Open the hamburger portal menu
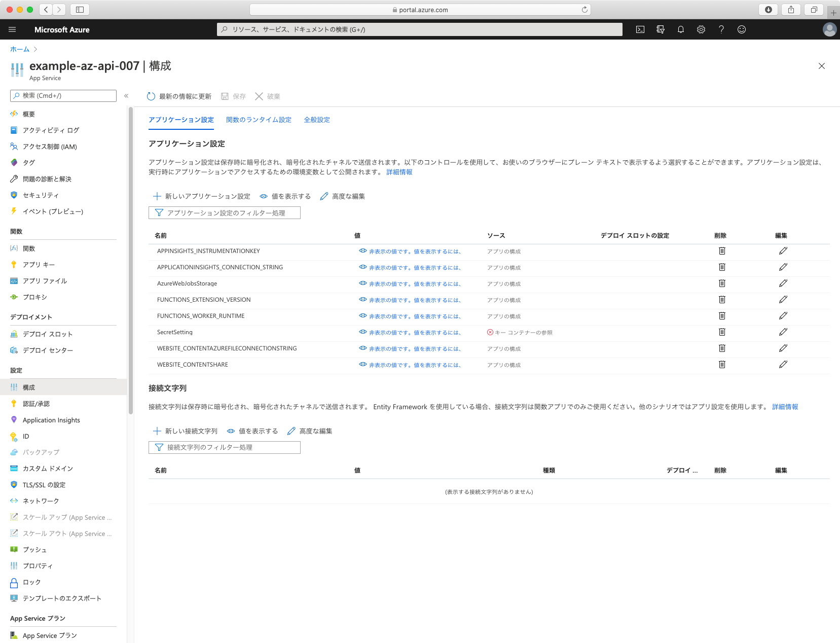The width and height of the screenshot is (840, 643). pos(12,29)
